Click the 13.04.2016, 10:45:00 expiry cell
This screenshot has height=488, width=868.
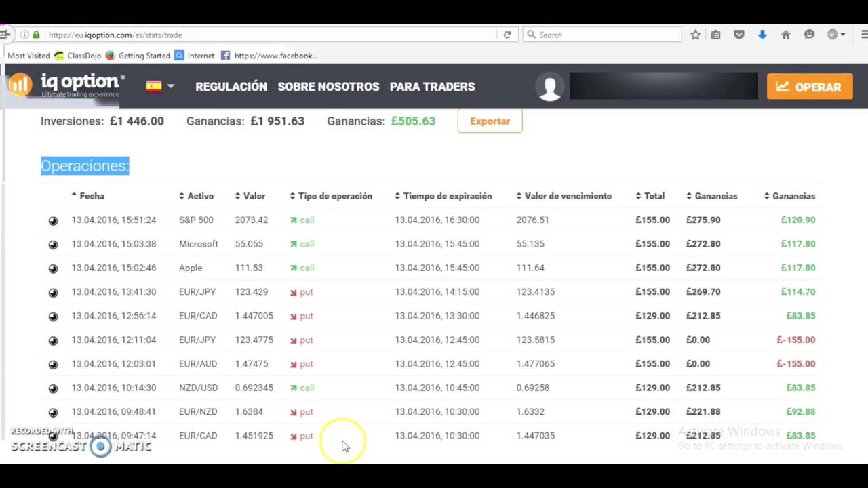pos(437,388)
